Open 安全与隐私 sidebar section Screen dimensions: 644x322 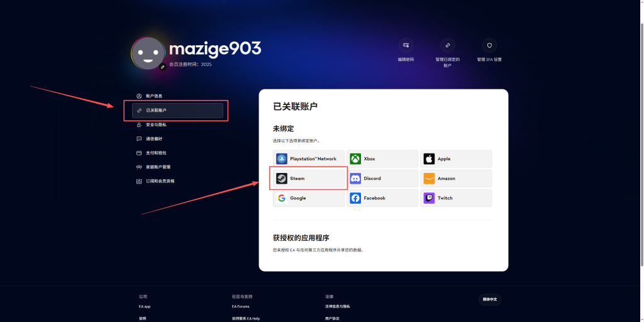(155, 125)
